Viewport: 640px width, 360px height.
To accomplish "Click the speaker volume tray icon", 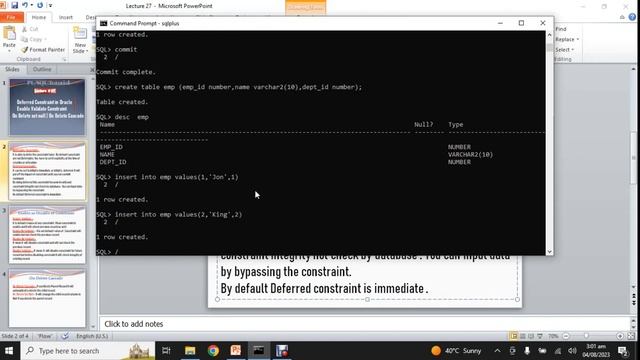I will pyautogui.click(x=572, y=351).
